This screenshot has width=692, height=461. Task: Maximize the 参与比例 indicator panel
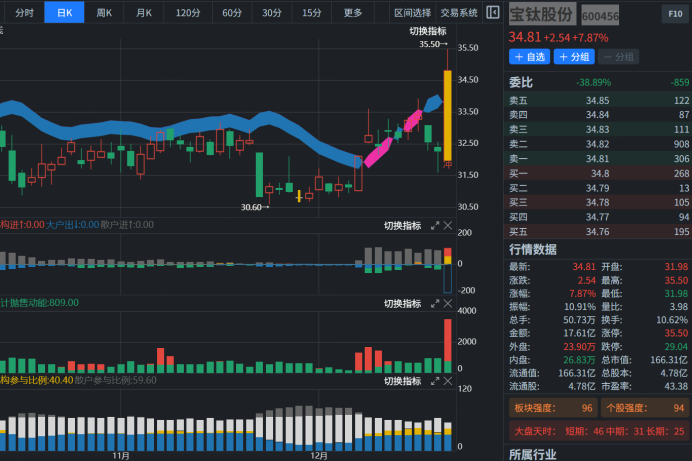pos(435,381)
